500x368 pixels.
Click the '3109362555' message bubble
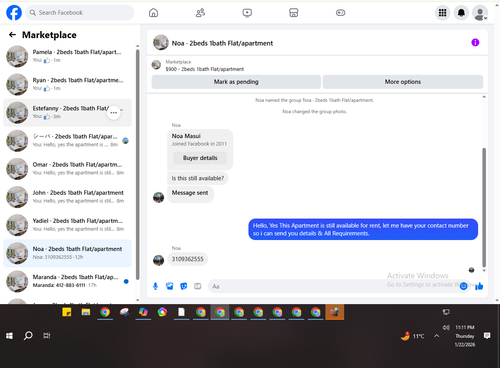point(187,259)
